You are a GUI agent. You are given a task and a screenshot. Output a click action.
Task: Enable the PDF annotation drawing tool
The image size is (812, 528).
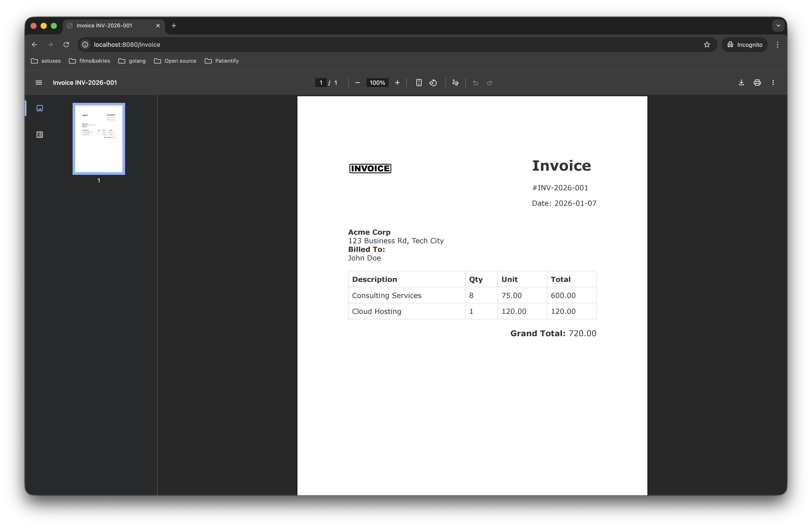click(455, 82)
